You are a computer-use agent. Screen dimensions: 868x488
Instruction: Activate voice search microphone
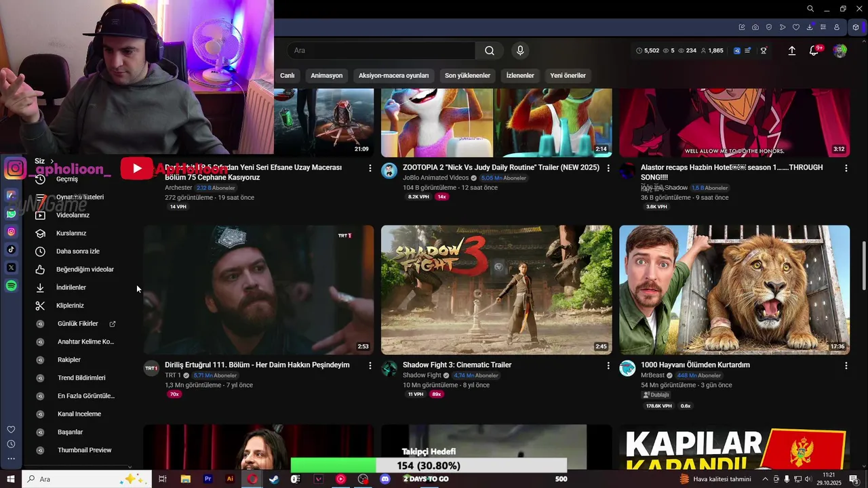[520, 50]
